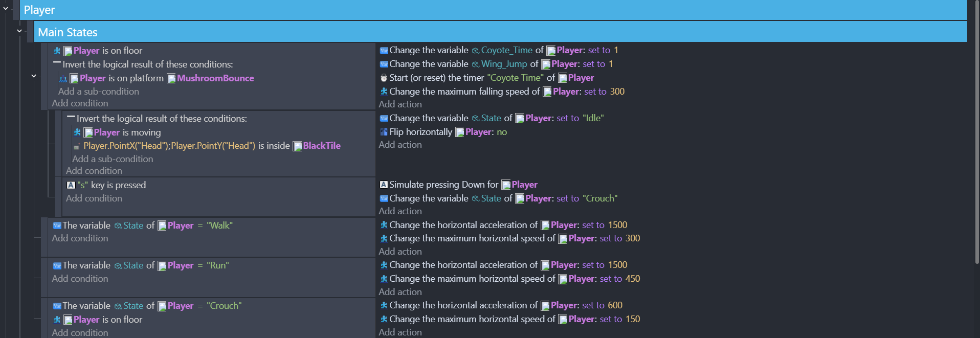Fold the Player is on floor event's sub-events
This screenshot has width=980, height=338.
coord(34,76)
